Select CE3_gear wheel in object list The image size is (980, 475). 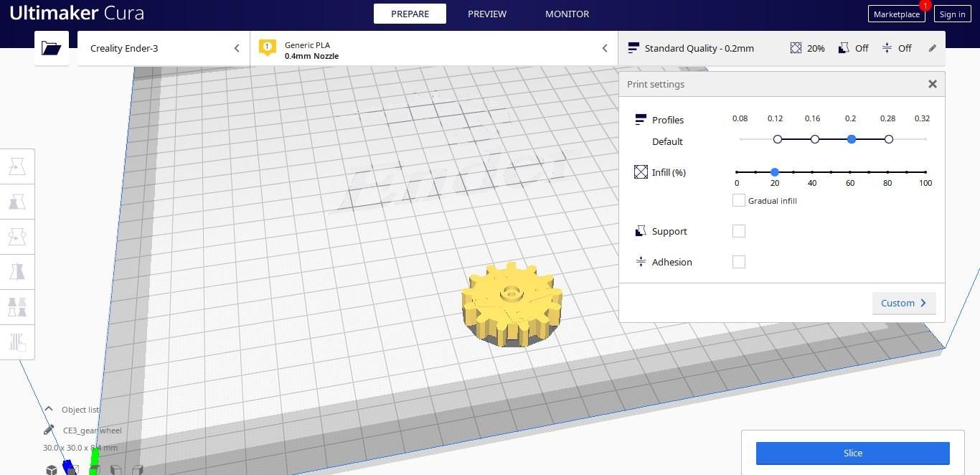[x=92, y=430]
